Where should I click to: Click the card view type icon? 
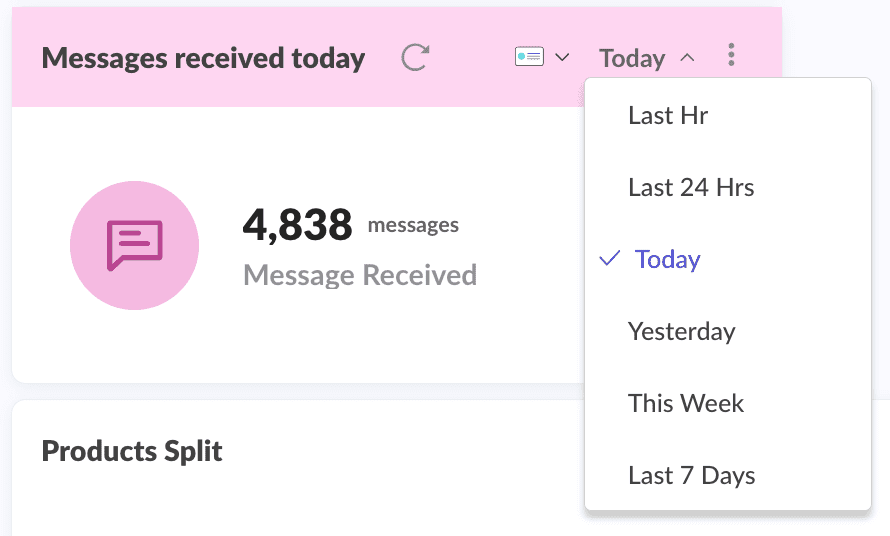point(529,57)
